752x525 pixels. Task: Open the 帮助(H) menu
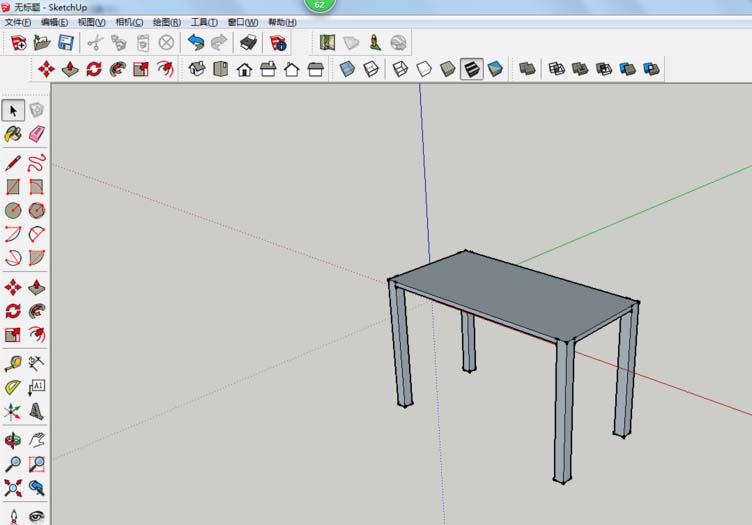(x=282, y=23)
